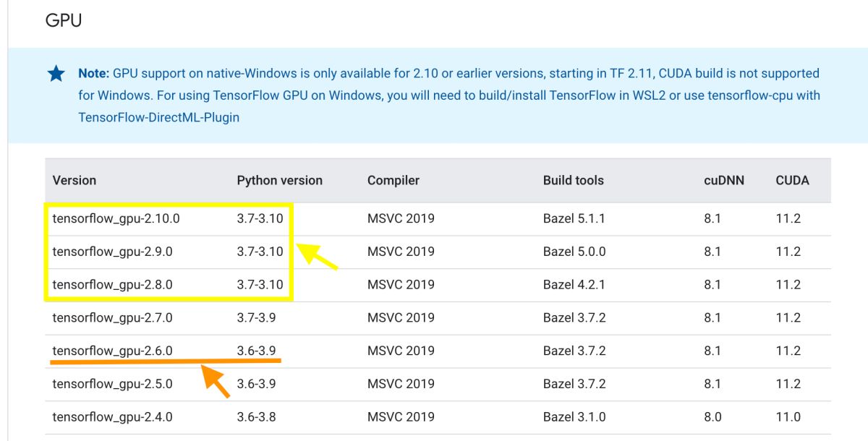The image size is (868, 441).
Task: Click CUDA 11.2 in tensorflow_gpu-2.6.0 row
Action: pyautogui.click(x=788, y=351)
